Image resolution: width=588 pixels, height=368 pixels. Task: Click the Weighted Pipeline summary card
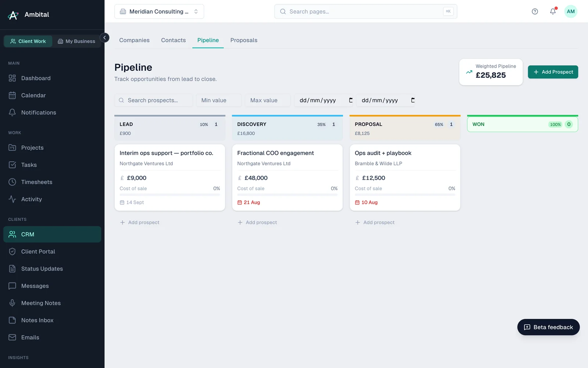coord(491,72)
